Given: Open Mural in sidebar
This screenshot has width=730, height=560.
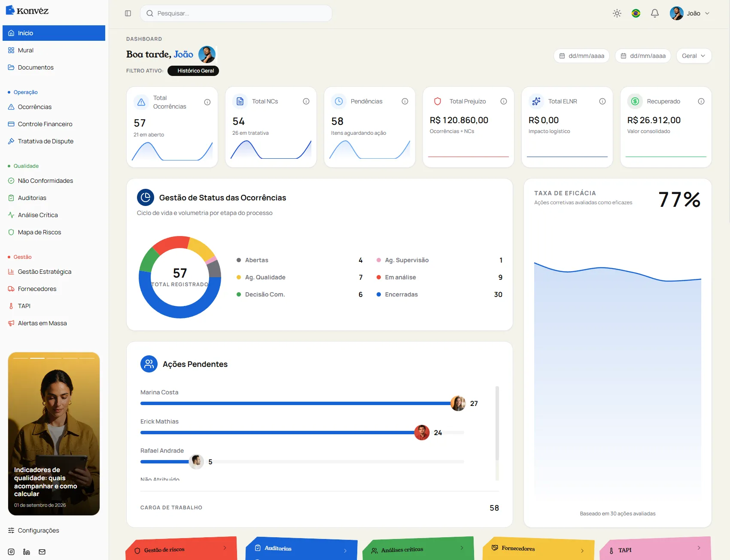Looking at the screenshot, I should [54, 50].
